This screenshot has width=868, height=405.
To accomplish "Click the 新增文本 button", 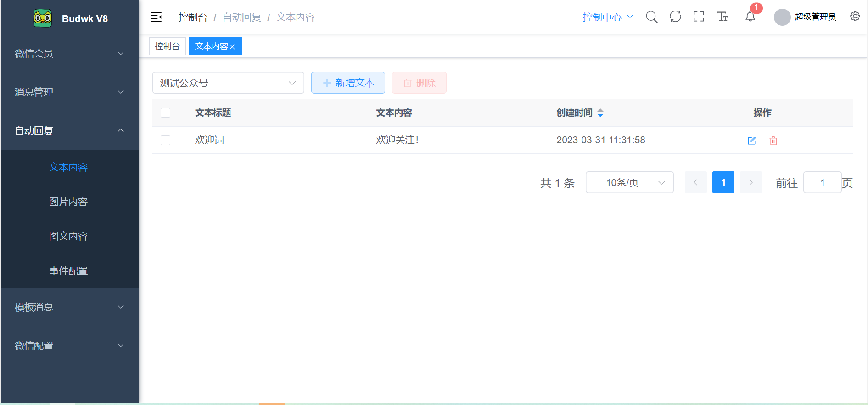I will pyautogui.click(x=348, y=83).
